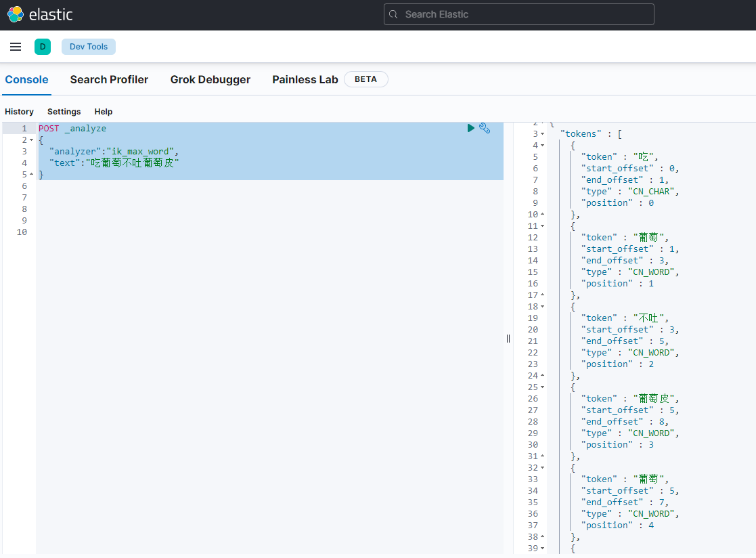Click the fold arrow at output line 24
The width and height of the screenshot is (756, 558).
(542, 375)
